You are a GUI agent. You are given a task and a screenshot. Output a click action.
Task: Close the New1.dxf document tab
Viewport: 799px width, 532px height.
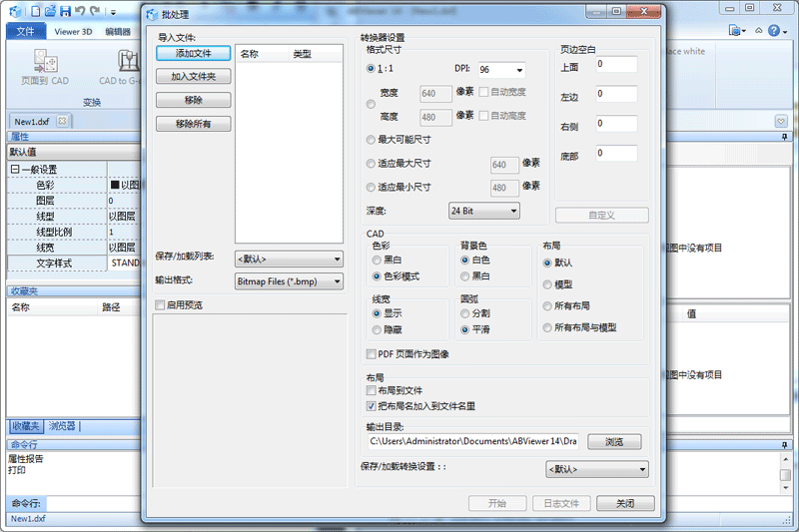pyautogui.click(x=62, y=121)
